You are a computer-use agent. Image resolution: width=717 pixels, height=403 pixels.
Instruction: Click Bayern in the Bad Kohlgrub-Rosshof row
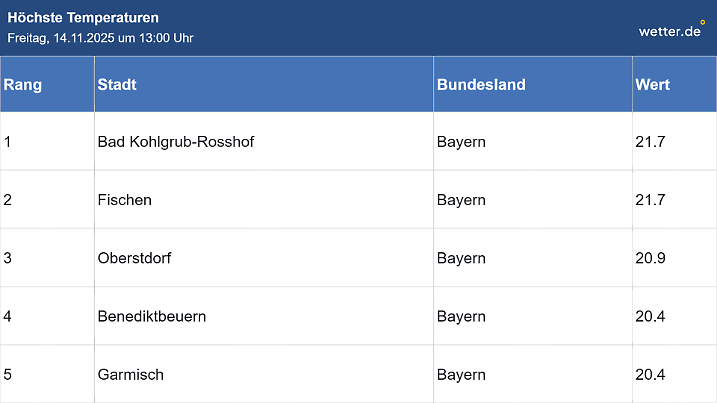461,142
